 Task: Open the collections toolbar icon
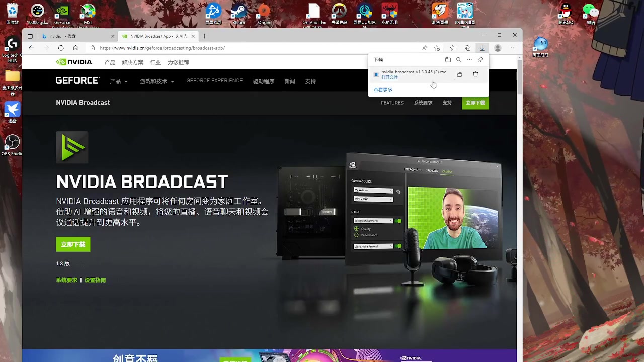click(467, 48)
